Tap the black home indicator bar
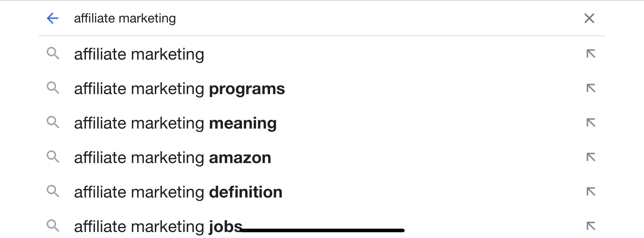 (322, 230)
